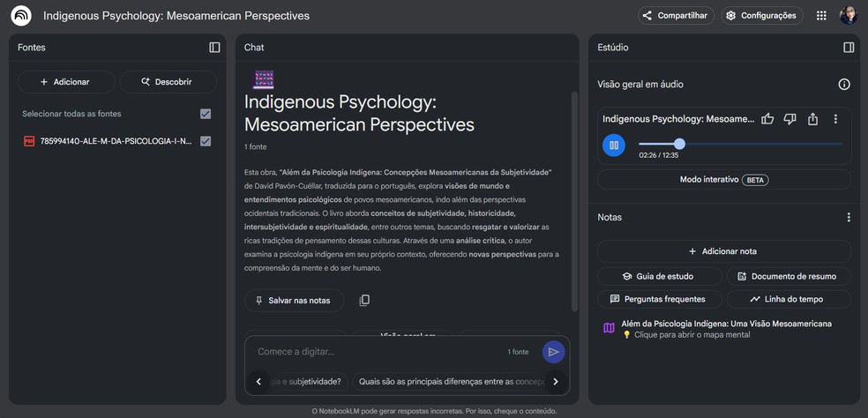
Task: Generate Guia de estudo
Action: [x=660, y=276]
